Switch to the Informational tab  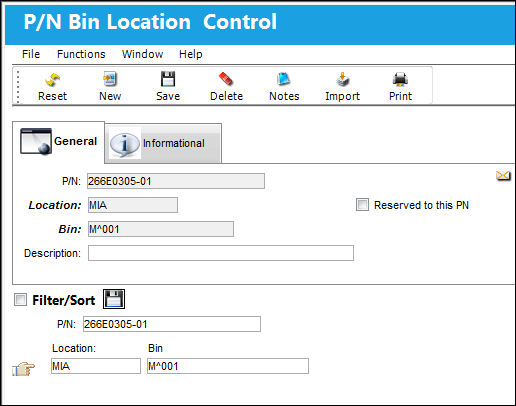coord(163,144)
